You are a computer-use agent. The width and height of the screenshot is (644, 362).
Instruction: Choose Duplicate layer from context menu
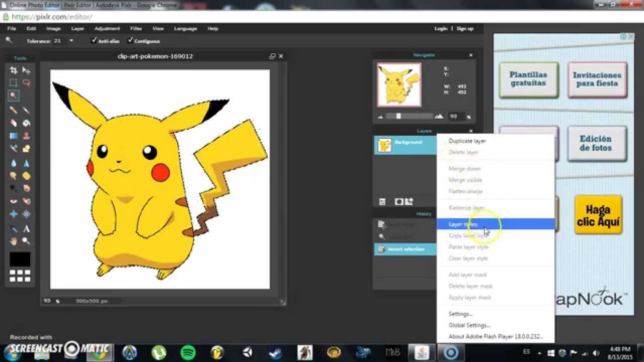(496, 141)
